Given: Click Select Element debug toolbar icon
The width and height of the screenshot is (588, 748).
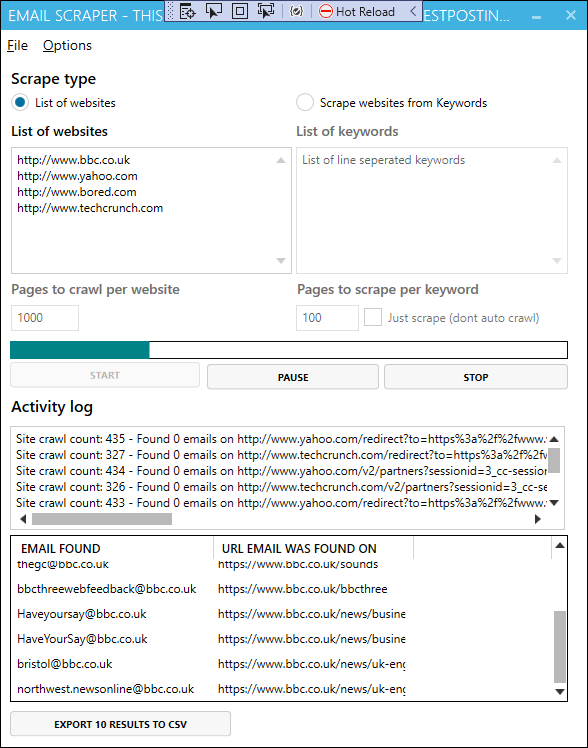Looking at the screenshot, I should coord(213,11).
